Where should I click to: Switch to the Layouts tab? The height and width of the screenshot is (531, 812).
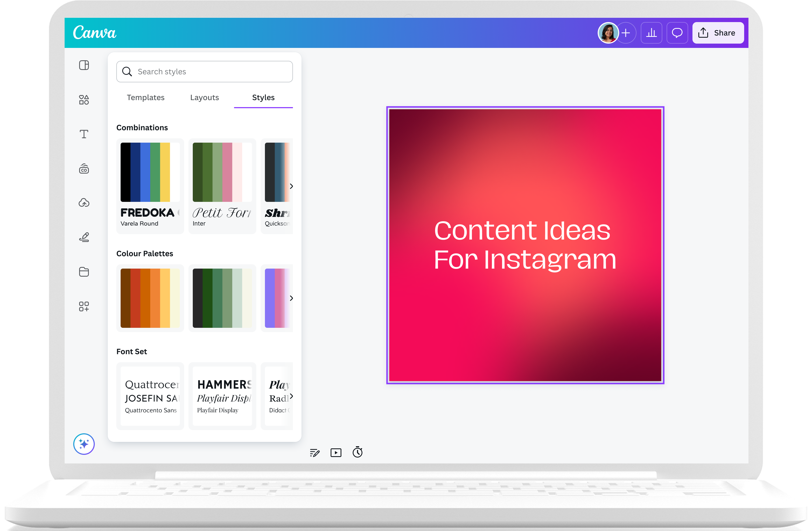pos(204,97)
